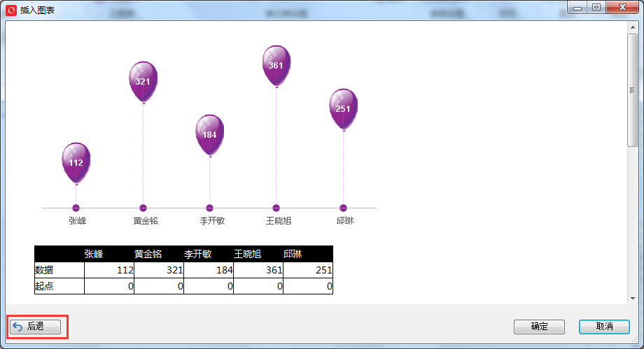Click table header cell 黄金铭
This screenshot has width=644, height=349.
[x=158, y=254]
